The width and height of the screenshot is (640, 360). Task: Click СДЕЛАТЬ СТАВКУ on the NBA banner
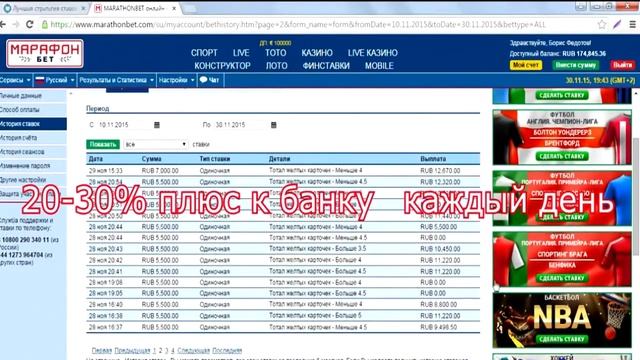click(x=562, y=339)
